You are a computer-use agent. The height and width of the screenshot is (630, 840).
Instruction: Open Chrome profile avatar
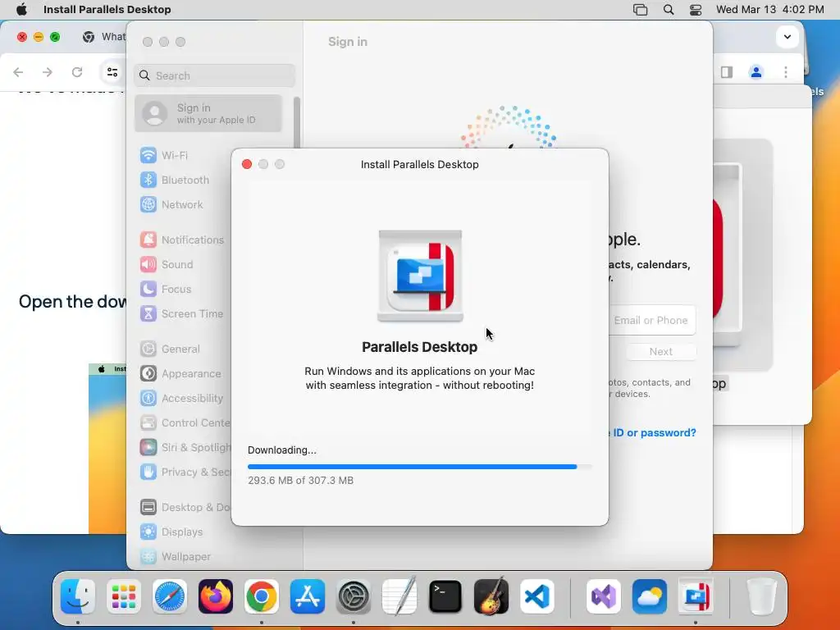[x=756, y=72]
